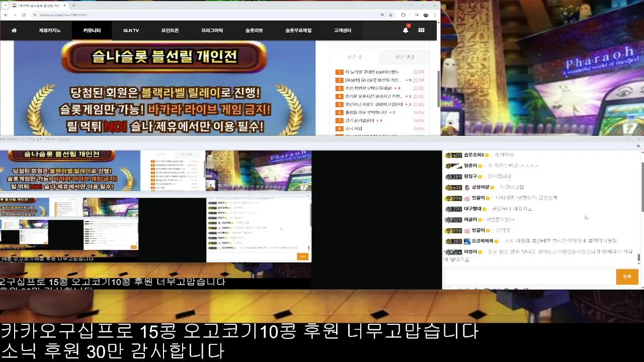Open the 프라그마틱 menu
This screenshot has height=362, width=644.
[212, 31]
